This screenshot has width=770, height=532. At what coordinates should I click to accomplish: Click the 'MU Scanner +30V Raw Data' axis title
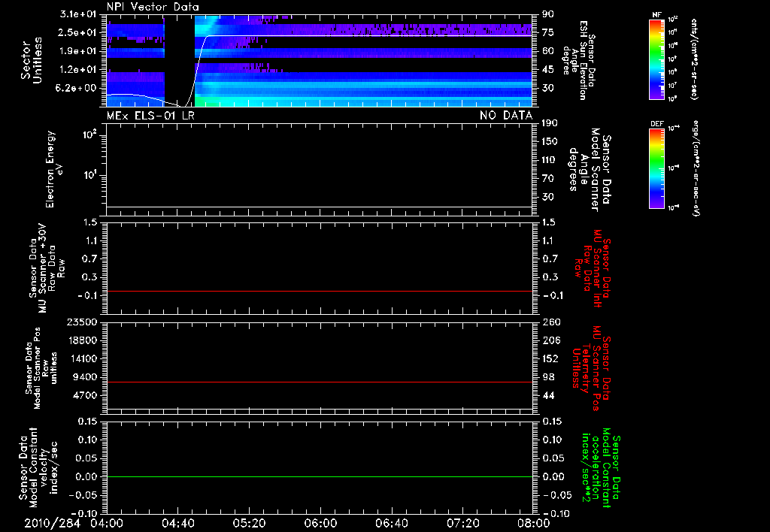[x=47, y=268]
